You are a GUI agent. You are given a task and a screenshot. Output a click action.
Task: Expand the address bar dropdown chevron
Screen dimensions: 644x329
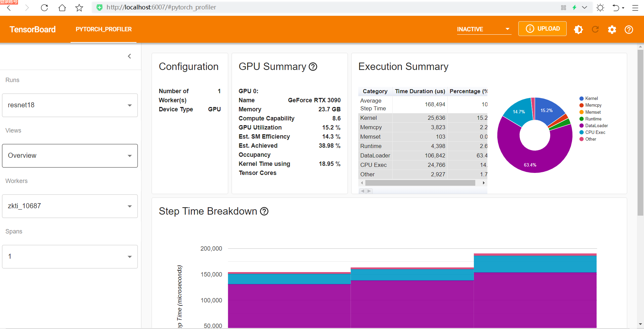(x=585, y=7)
